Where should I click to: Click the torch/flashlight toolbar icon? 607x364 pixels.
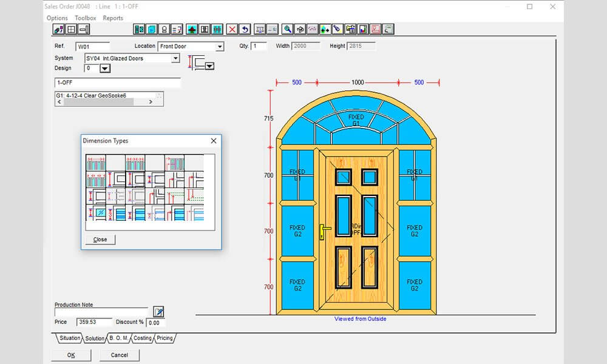pyautogui.click(x=337, y=29)
